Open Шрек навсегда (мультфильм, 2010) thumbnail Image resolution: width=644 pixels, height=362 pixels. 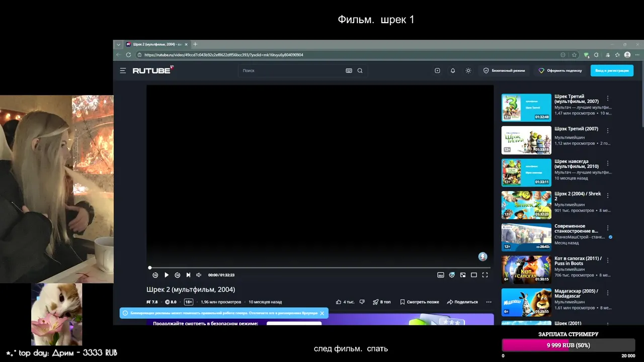526,172
